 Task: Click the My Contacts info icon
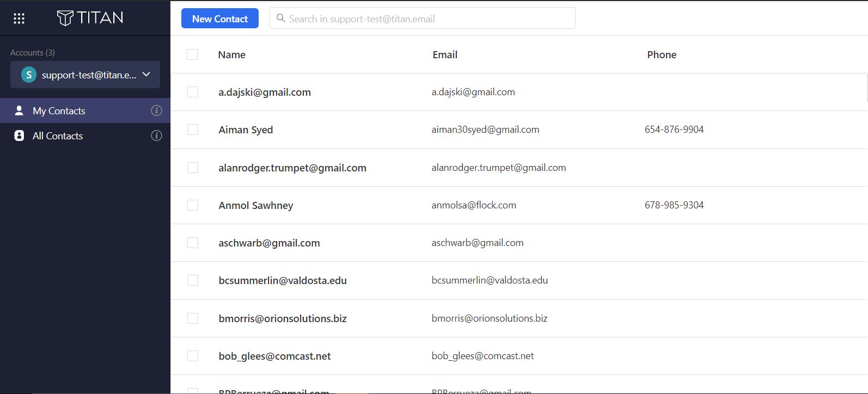pyautogui.click(x=156, y=110)
